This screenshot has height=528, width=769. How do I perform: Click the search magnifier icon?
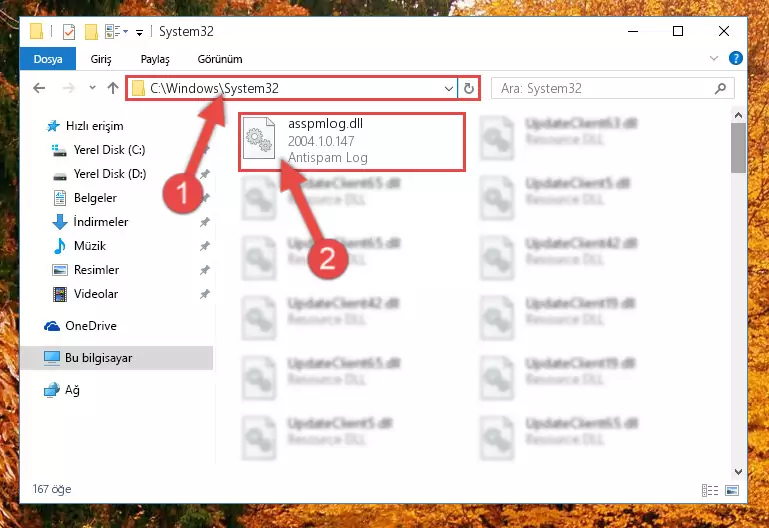(x=720, y=89)
